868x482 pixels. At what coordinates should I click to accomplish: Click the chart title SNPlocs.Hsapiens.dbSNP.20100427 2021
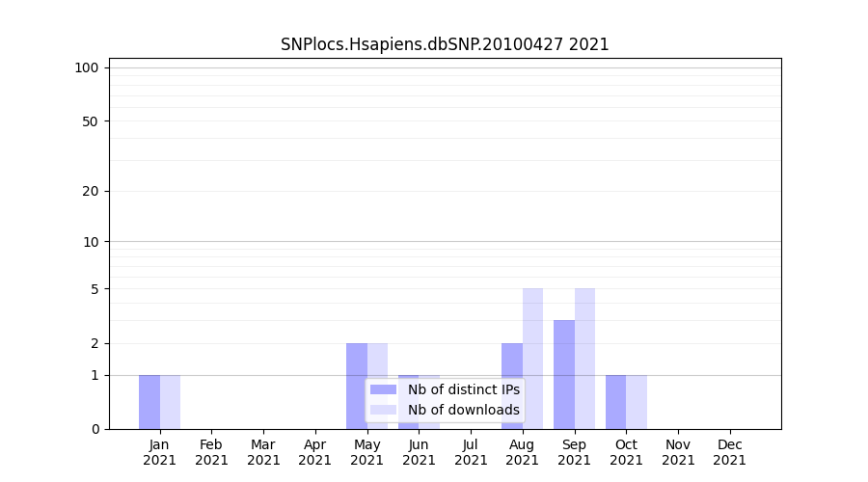(x=445, y=44)
